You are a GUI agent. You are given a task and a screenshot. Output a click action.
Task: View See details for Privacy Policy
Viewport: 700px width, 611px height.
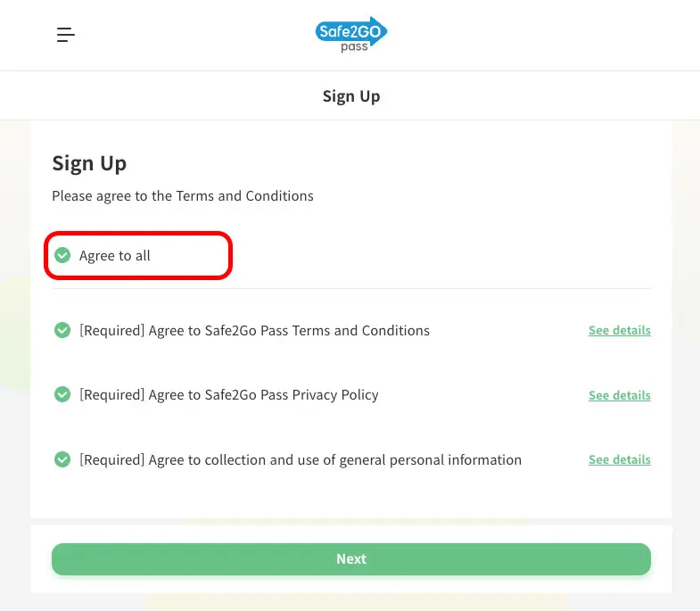pyautogui.click(x=619, y=395)
